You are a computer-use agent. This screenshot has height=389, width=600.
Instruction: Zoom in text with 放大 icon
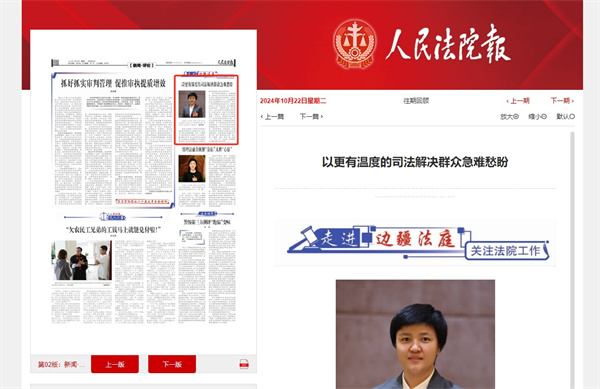click(509, 116)
